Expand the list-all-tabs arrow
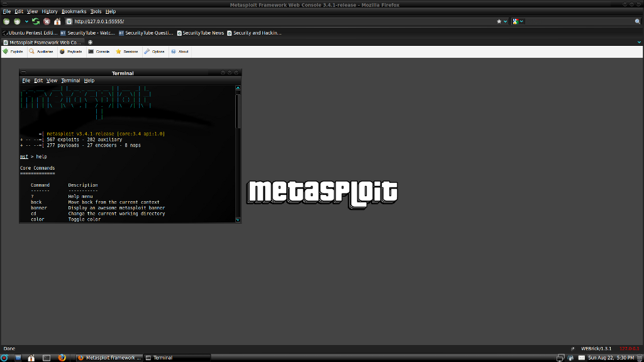Viewport: 644px width, 362px height. pos(638,42)
